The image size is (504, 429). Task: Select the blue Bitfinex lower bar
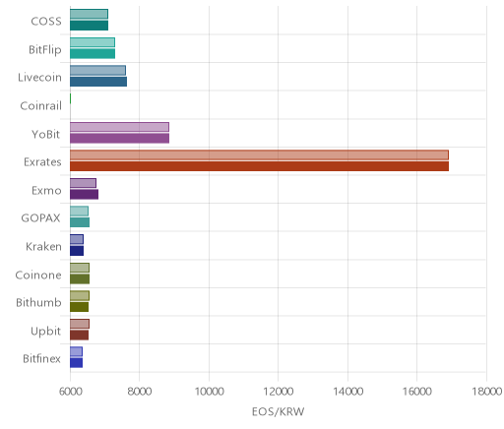click(x=76, y=363)
